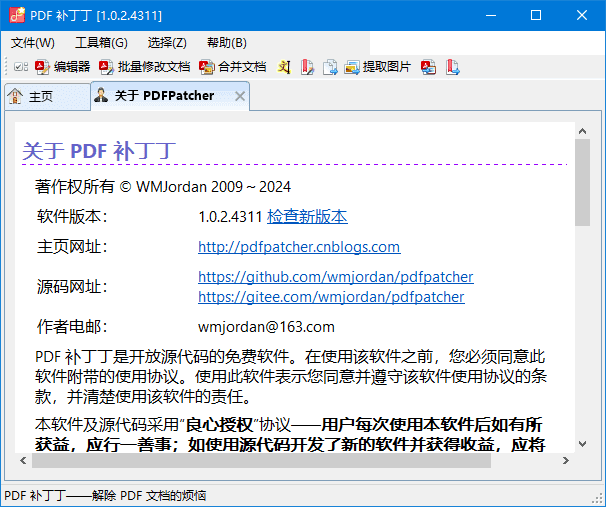This screenshot has width=606, height=507.
Task: Click the two-blue-pages icon left of 提取图片
Action: tap(329, 67)
